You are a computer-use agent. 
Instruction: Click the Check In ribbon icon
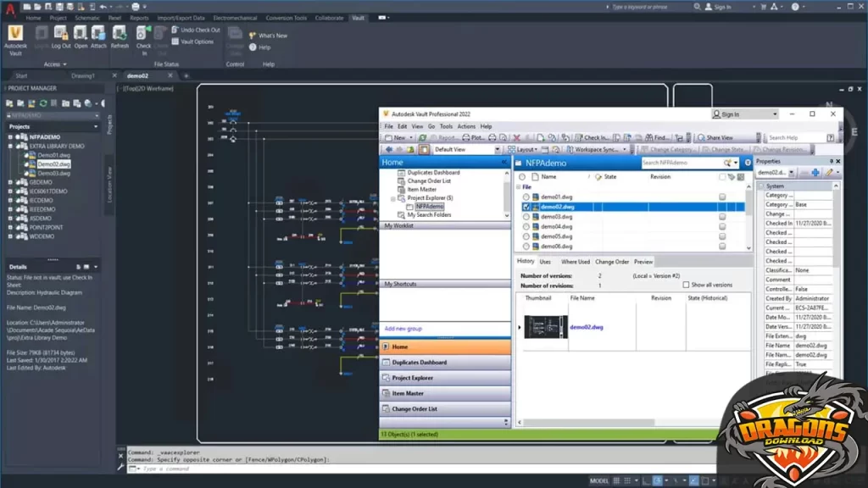click(143, 34)
